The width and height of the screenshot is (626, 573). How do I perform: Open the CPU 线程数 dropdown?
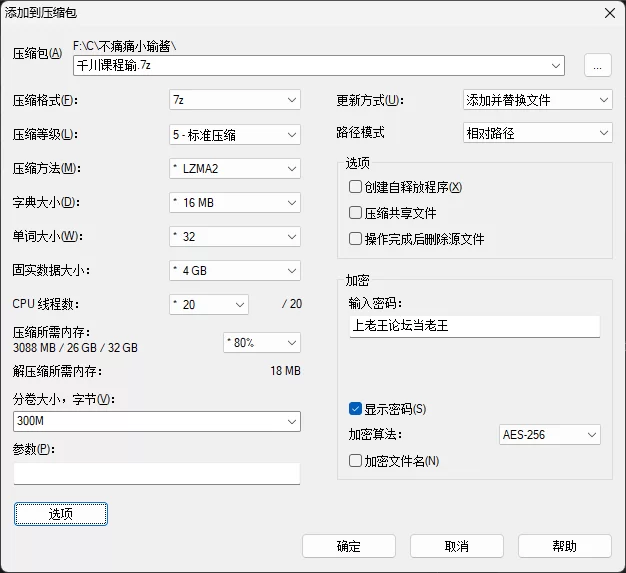pos(209,304)
